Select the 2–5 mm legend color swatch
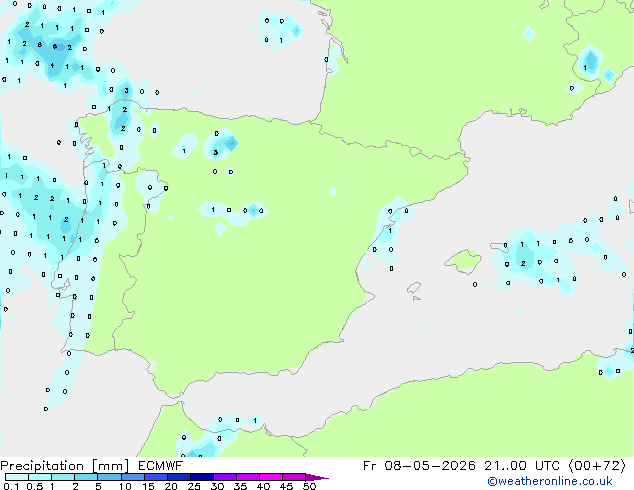634x490 pixels. (86, 477)
